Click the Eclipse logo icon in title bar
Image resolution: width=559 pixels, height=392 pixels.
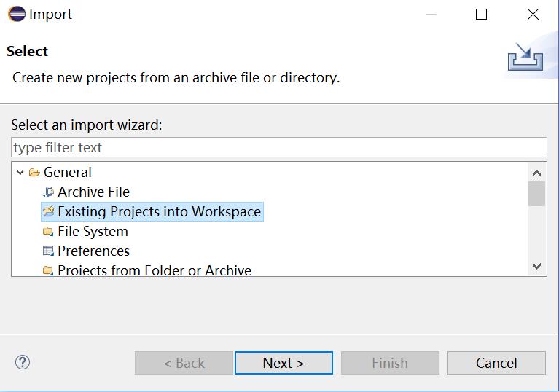tap(17, 15)
